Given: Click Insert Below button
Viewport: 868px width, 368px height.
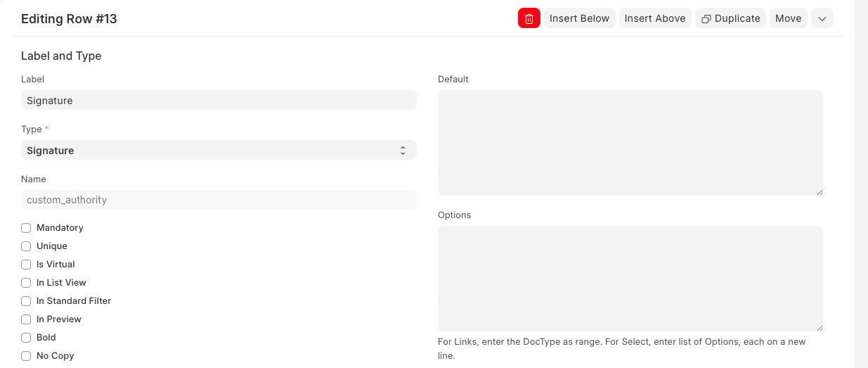Looking at the screenshot, I should tap(579, 18).
